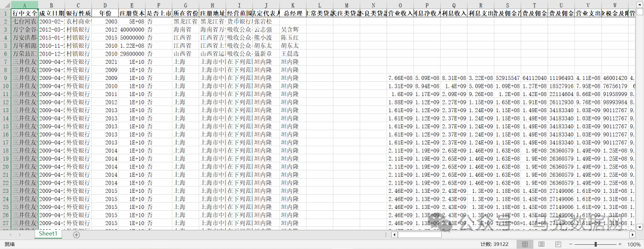The height and width of the screenshot is (249, 644).
Task: Select cell with value 26112930
Action: (561, 102)
